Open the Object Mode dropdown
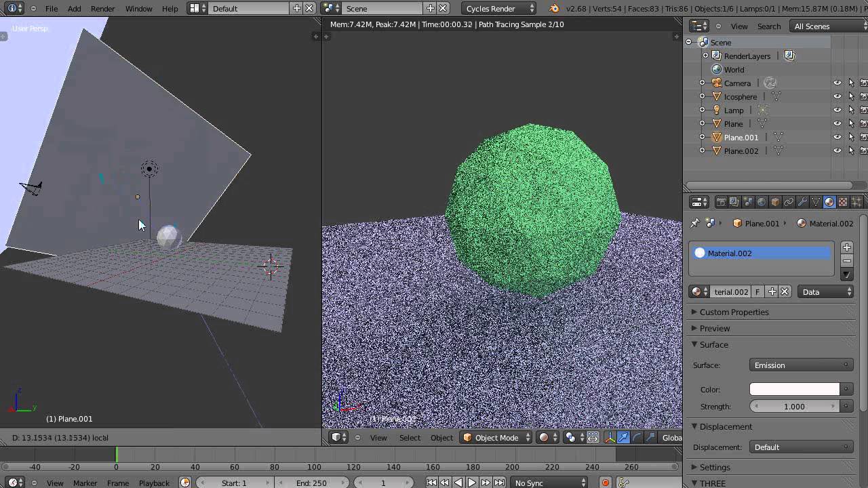 tap(496, 438)
